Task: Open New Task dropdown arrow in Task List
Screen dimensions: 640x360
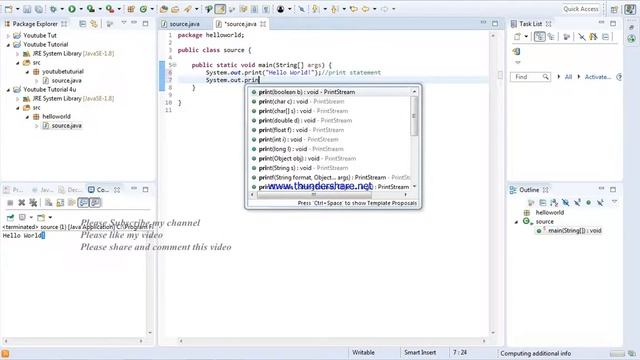Action: (x=526, y=37)
